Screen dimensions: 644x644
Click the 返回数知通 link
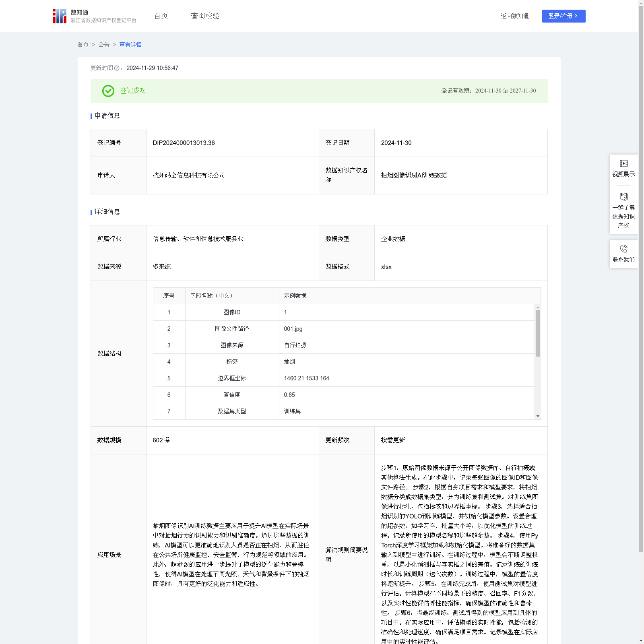514,16
